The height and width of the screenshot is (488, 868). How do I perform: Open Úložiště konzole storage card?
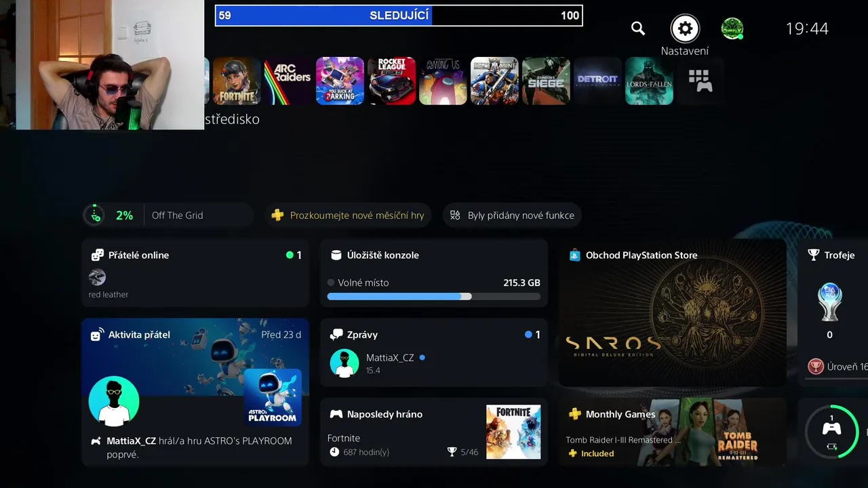click(x=434, y=272)
